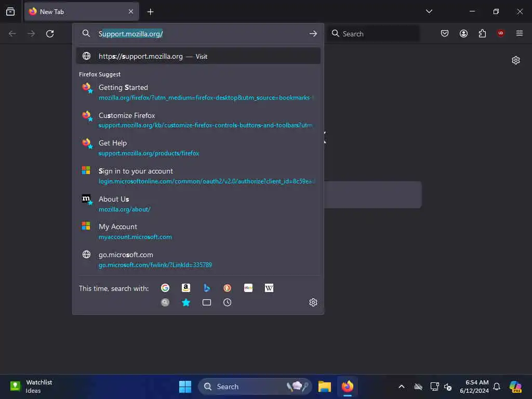Click the OneDrive cloud tray icon
The image size is (532, 399).
pos(418,387)
